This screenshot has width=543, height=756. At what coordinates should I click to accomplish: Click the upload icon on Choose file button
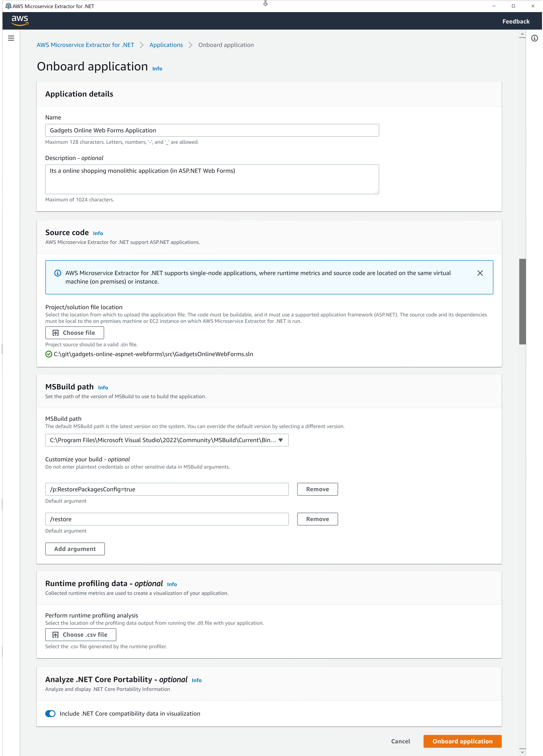pos(56,332)
